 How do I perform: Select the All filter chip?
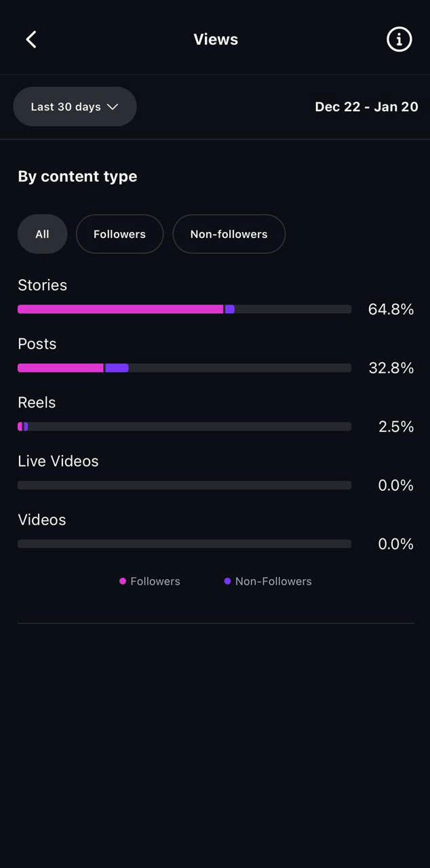point(42,234)
